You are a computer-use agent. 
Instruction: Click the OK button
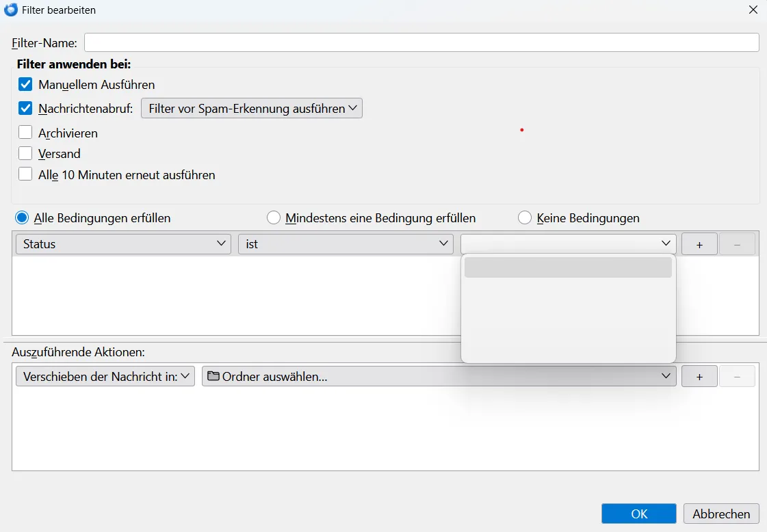tap(638, 514)
